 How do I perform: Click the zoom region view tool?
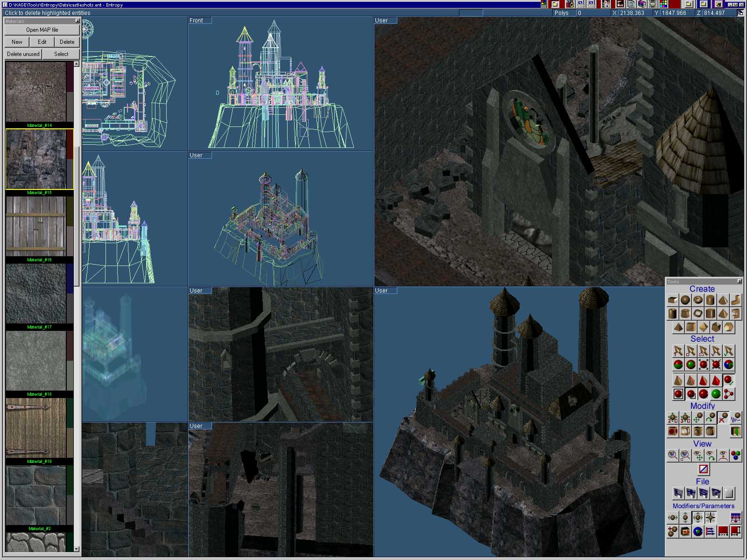(x=685, y=455)
